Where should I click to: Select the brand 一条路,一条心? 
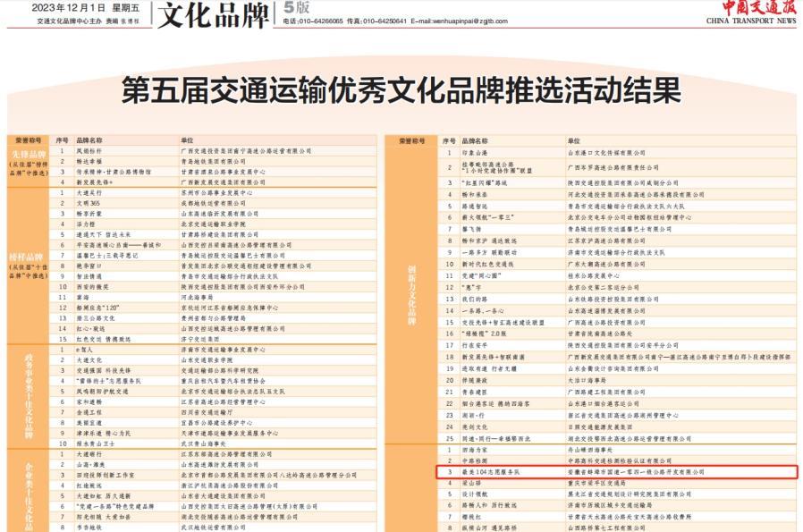pos(483,311)
